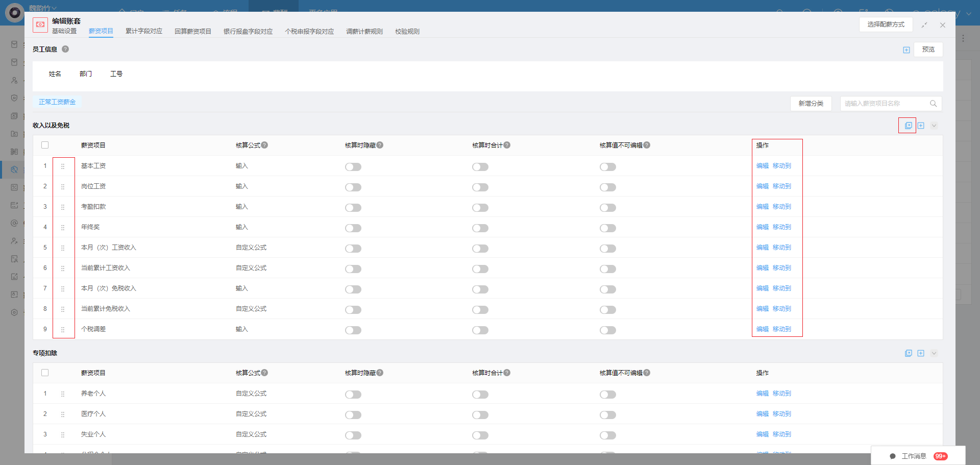
Task: Click drag handle of 岗位工资 row
Action: tap(63, 187)
